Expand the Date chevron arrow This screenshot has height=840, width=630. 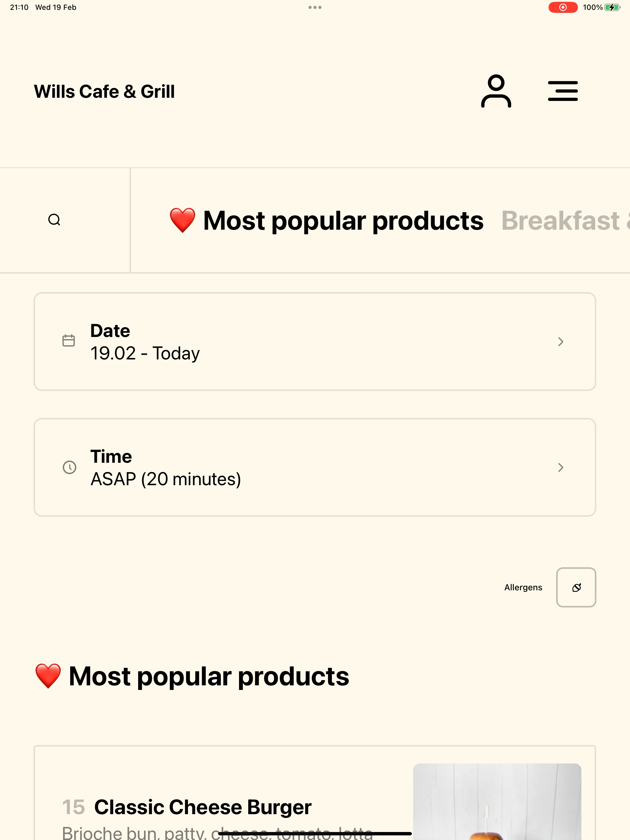point(560,341)
